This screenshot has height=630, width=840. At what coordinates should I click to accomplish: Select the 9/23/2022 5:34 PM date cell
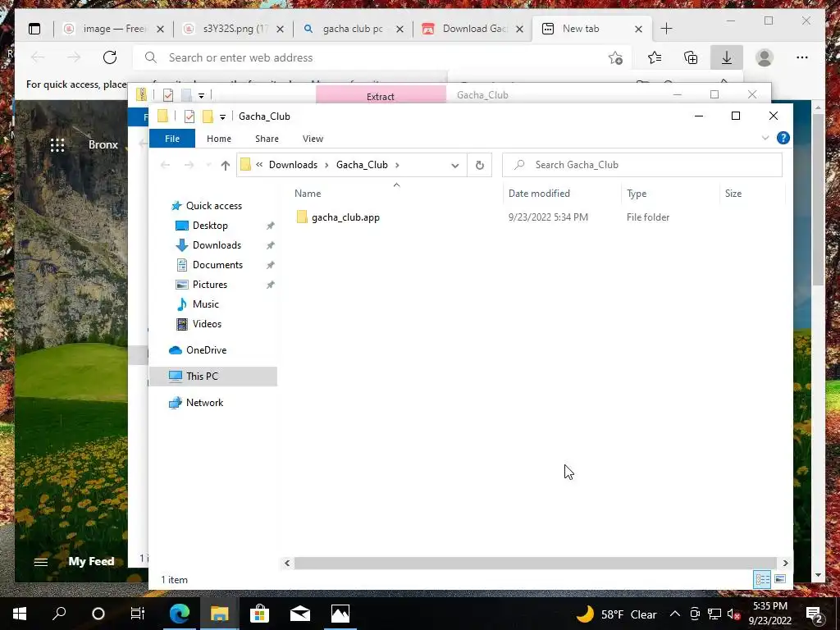pyautogui.click(x=548, y=217)
